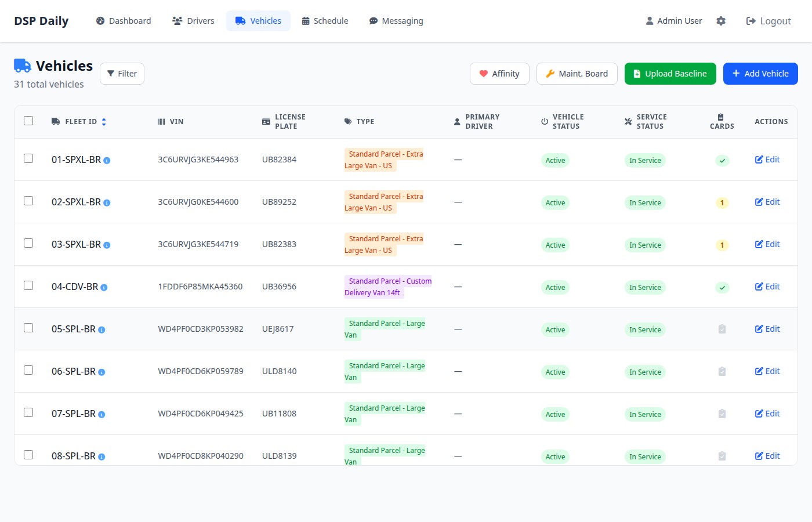Click the DSP Daily truck logo

(21, 66)
